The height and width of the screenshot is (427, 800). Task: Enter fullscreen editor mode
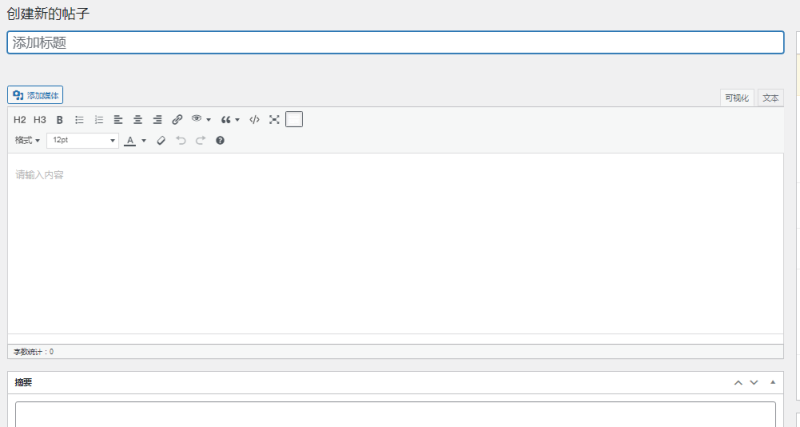(x=274, y=120)
